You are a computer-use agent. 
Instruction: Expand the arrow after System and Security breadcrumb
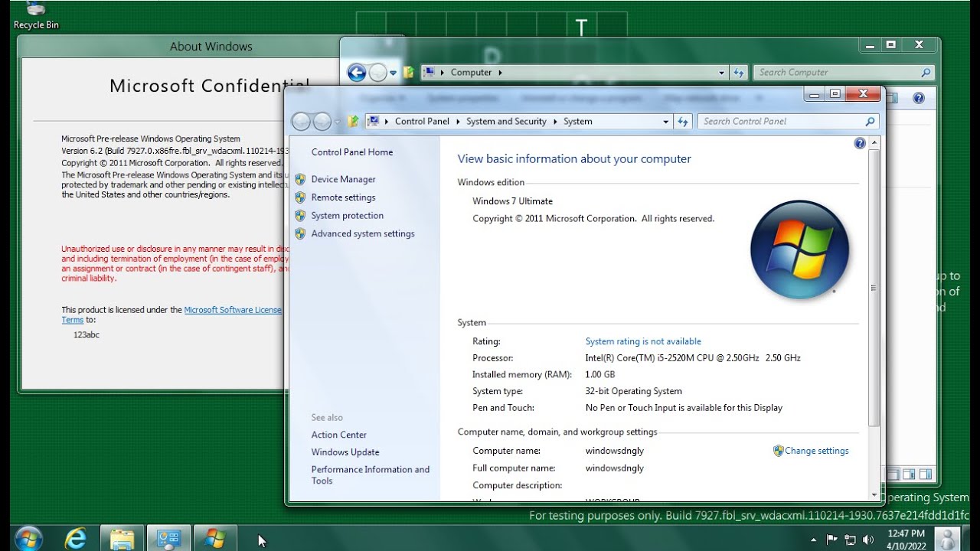pyautogui.click(x=555, y=121)
